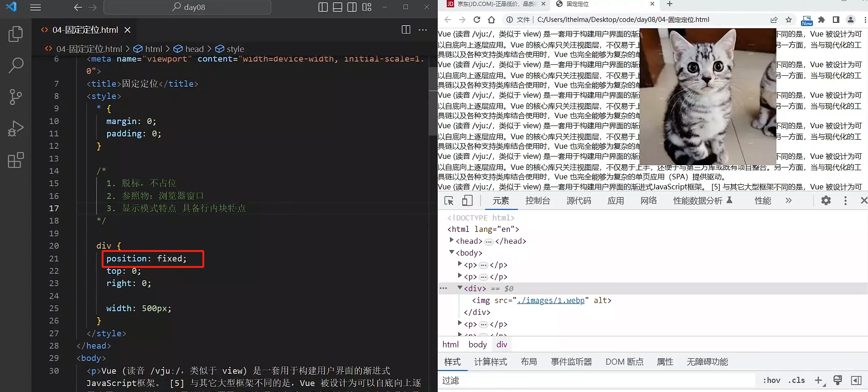Open a new Chrome tab

point(669,4)
